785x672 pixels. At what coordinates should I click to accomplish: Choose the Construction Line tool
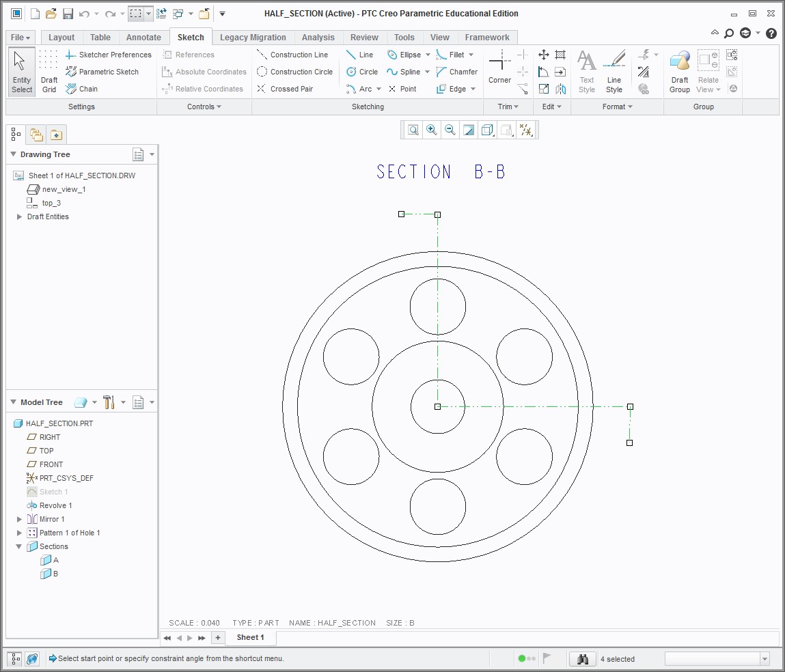(x=292, y=55)
